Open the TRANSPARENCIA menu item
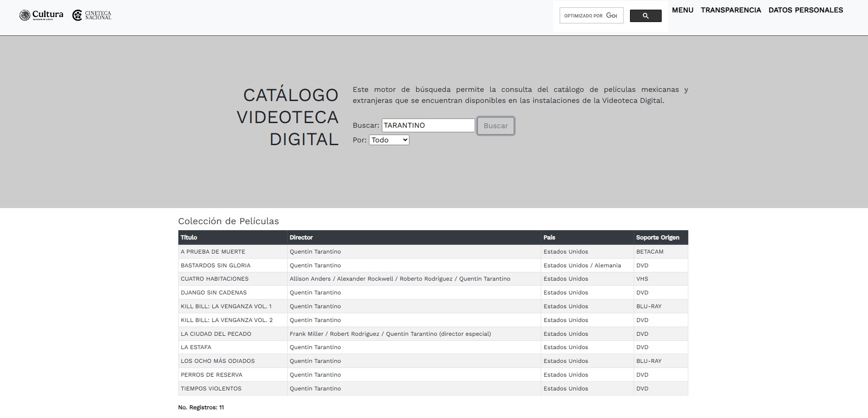Image resolution: width=868 pixels, height=418 pixels. 731,10
